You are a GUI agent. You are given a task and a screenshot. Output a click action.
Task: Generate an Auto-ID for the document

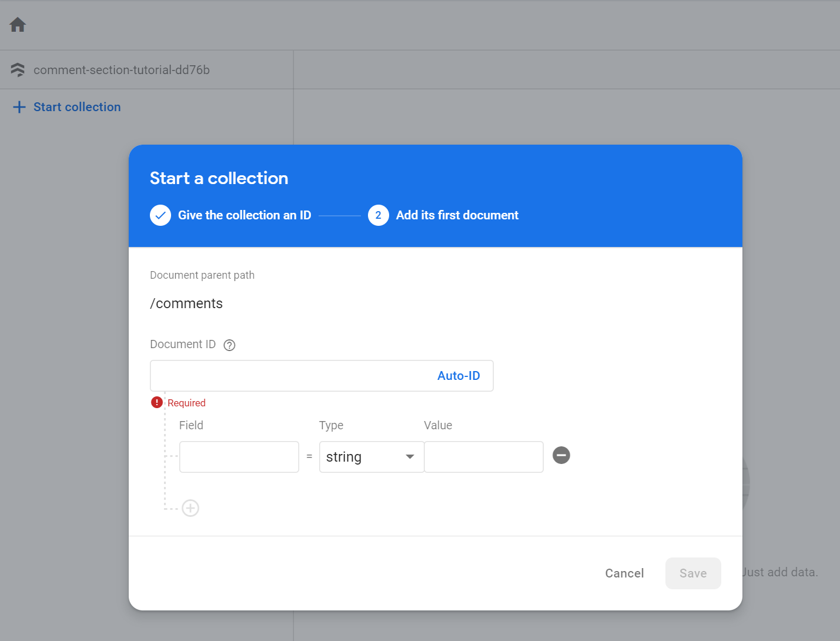[x=459, y=375]
